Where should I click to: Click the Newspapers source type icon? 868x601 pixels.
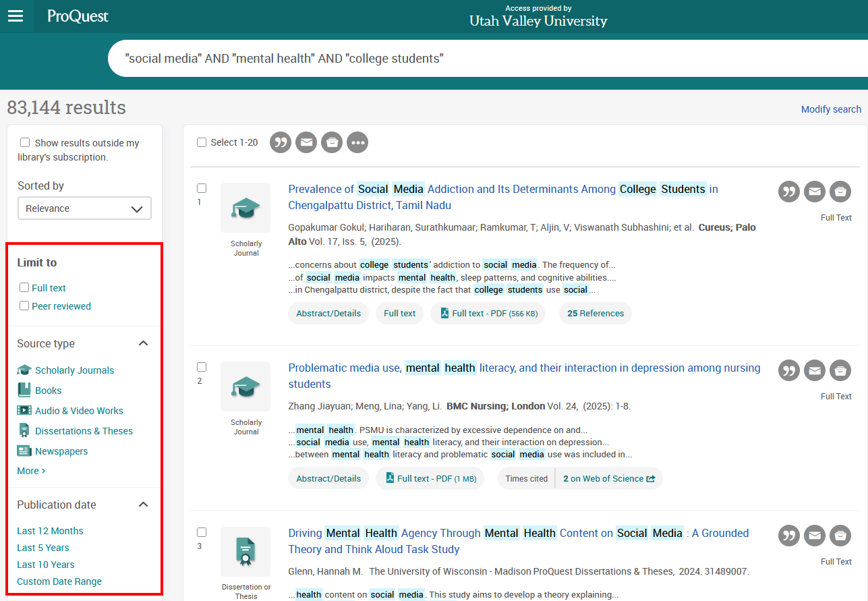click(x=24, y=451)
